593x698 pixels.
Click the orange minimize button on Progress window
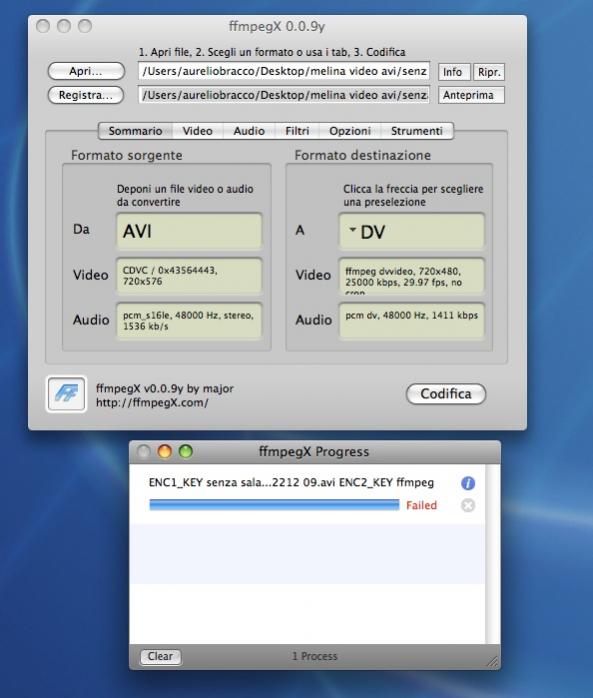165,451
